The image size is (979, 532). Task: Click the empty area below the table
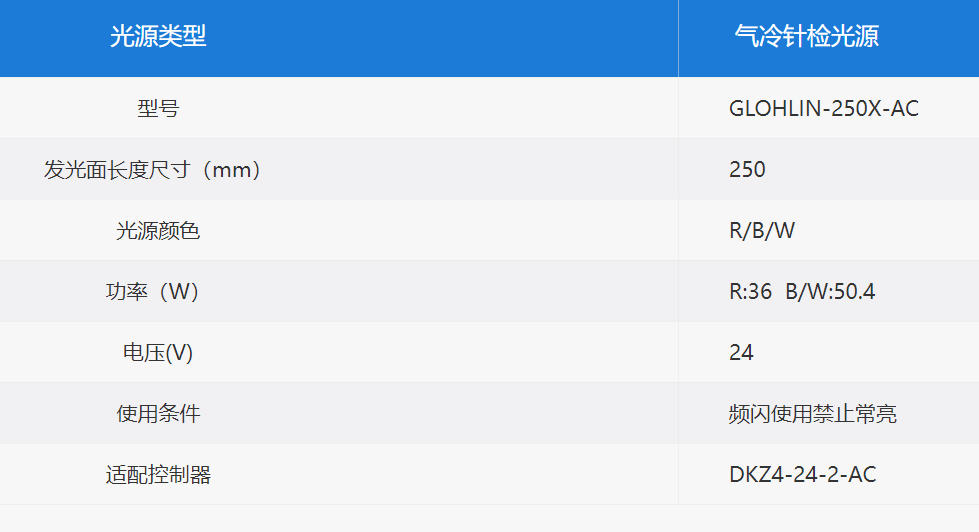point(490,518)
